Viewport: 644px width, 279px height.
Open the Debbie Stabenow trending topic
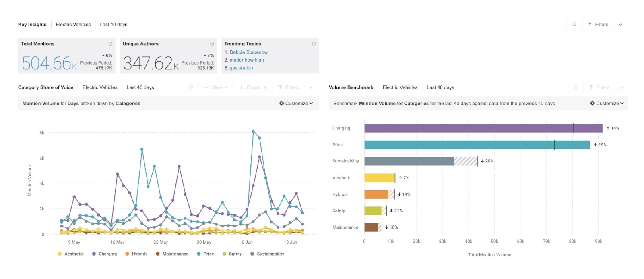tap(248, 52)
